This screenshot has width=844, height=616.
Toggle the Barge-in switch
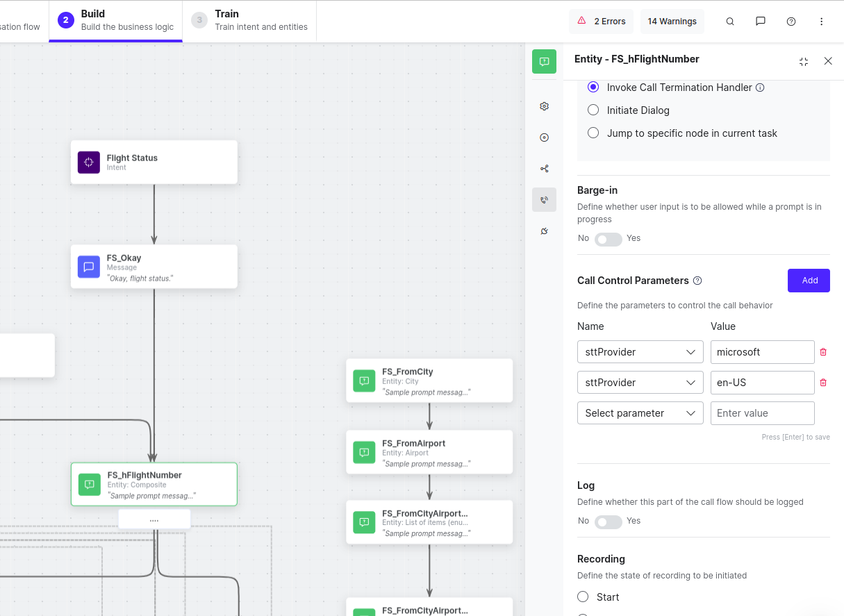pos(608,239)
